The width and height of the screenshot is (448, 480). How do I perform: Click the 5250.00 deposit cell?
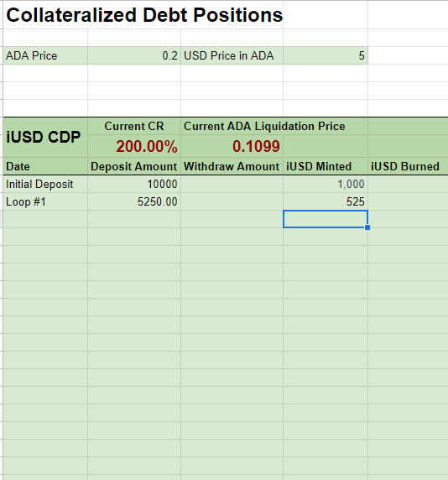coord(134,201)
